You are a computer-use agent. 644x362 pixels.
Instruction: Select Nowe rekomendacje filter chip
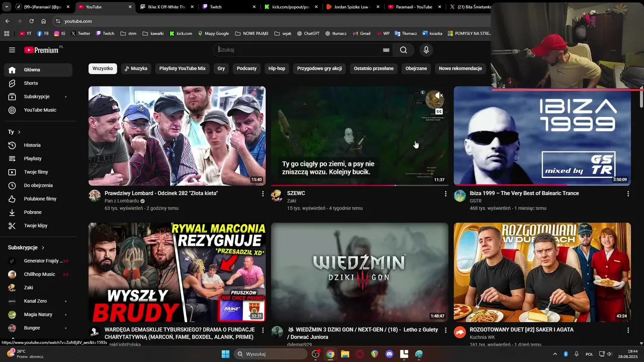[x=460, y=68]
